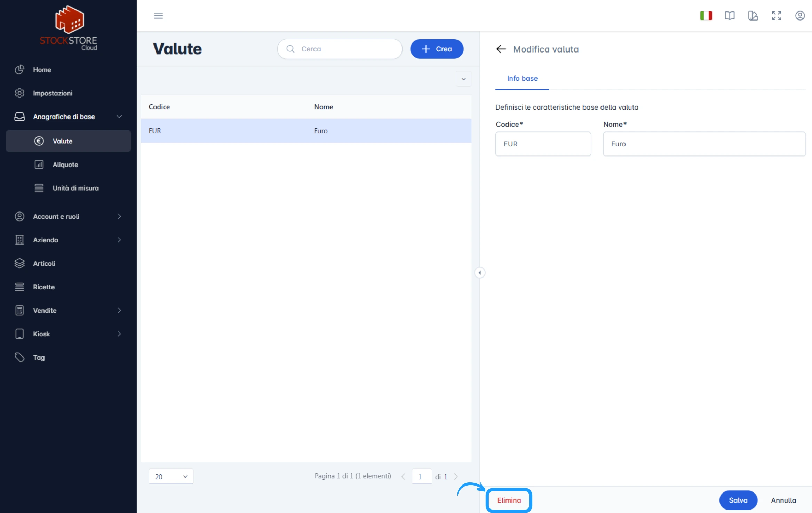
Task: Select Valute in the sidebar
Action: (68, 141)
